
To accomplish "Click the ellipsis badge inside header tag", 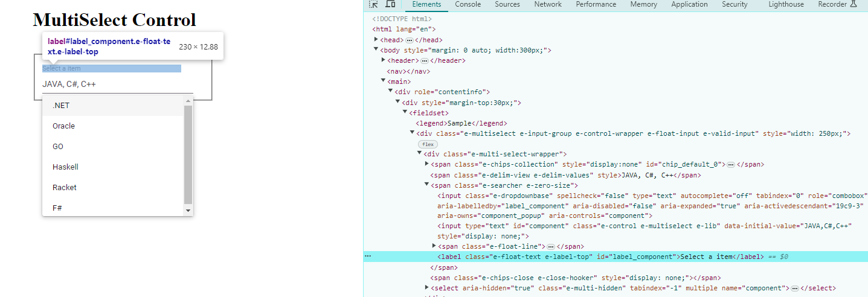I will click(x=425, y=61).
